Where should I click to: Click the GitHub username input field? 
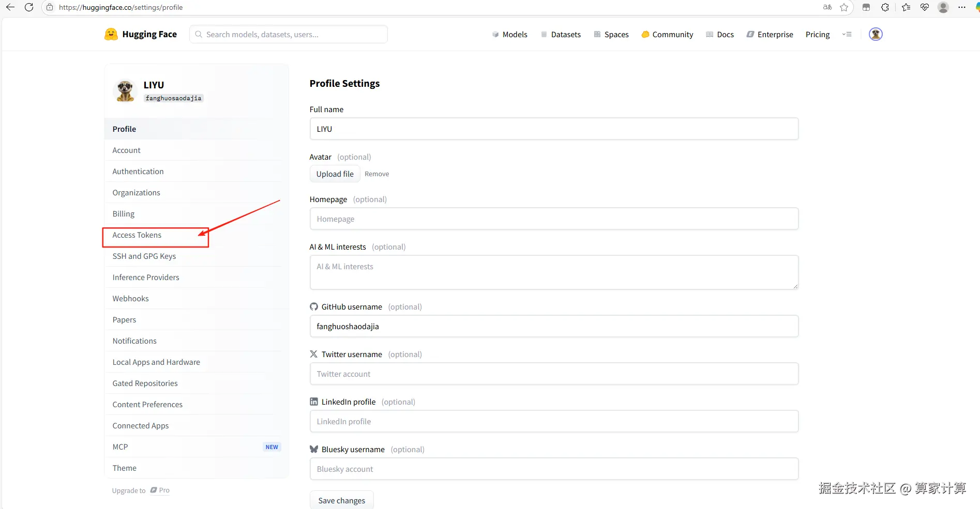click(x=554, y=326)
